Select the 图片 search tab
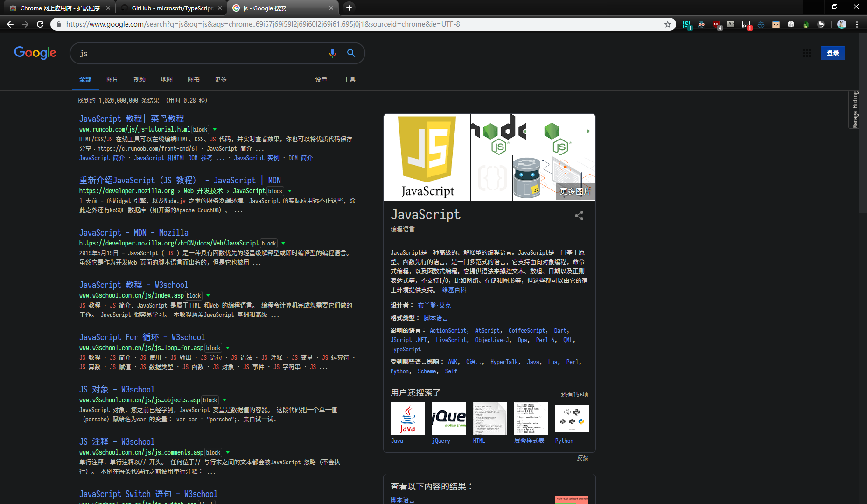 112,79
